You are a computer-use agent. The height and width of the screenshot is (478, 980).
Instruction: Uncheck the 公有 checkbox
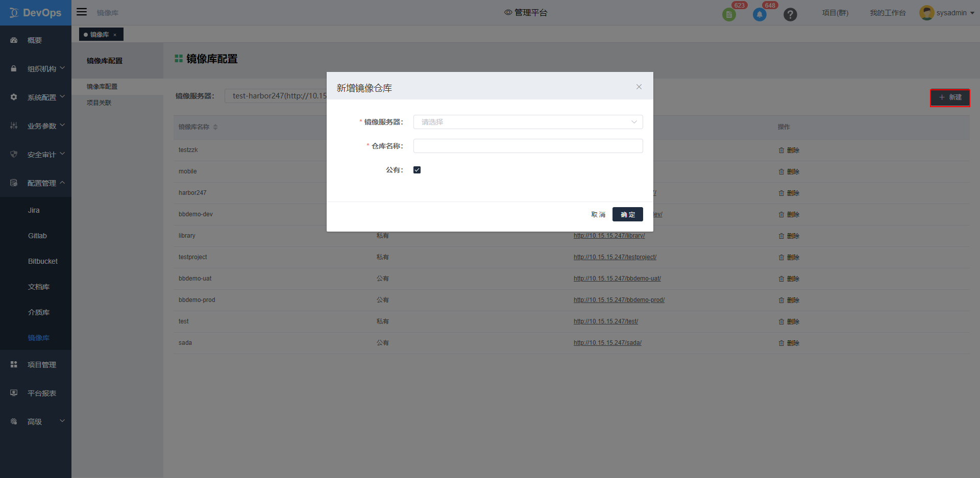(x=417, y=170)
